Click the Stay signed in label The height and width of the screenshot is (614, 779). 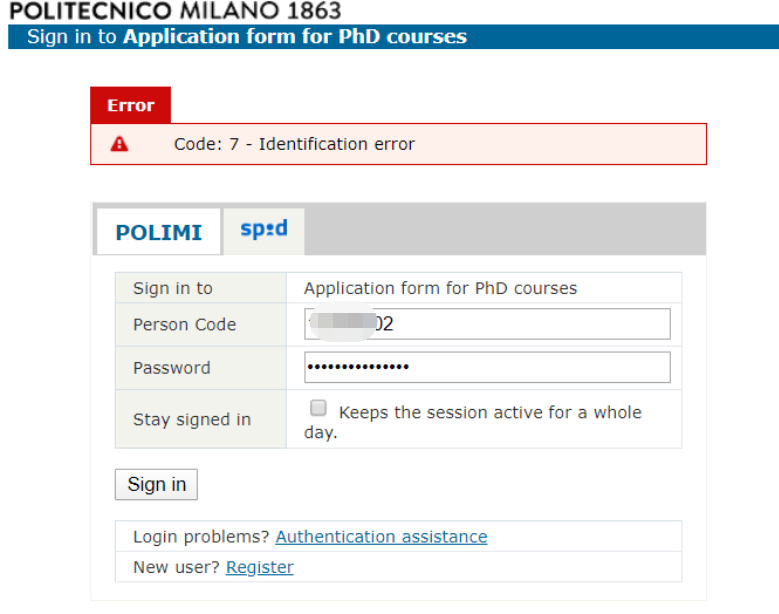click(x=192, y=419)
